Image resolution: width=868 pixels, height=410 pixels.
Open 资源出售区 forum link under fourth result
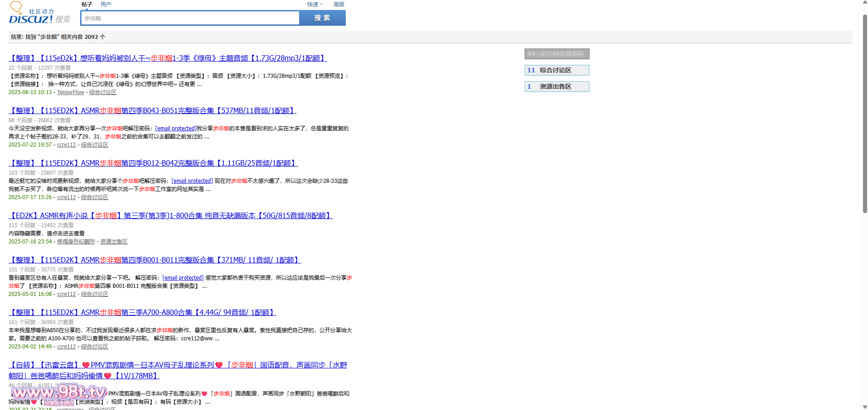point(114,242)
